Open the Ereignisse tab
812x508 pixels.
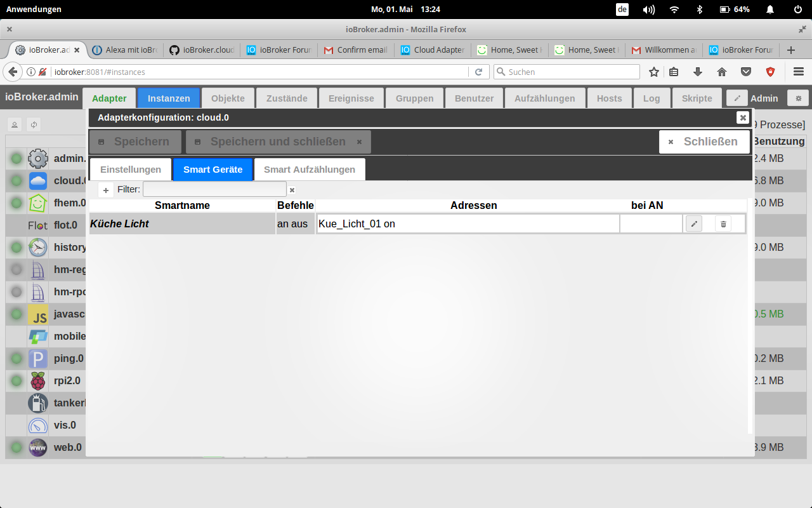pyautogui.click(x=351, y=98)
